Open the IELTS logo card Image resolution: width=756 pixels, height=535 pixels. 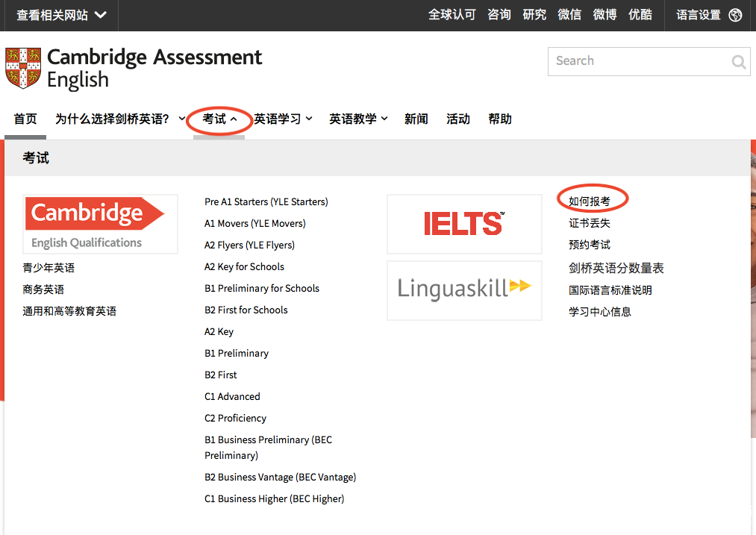464,224
